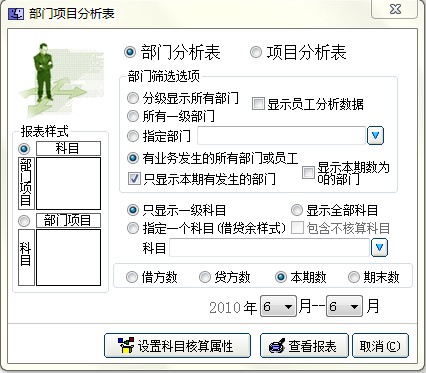Click the businessman illustration image
The width and height of the screenshot is (426, 373).
(60, 78)
